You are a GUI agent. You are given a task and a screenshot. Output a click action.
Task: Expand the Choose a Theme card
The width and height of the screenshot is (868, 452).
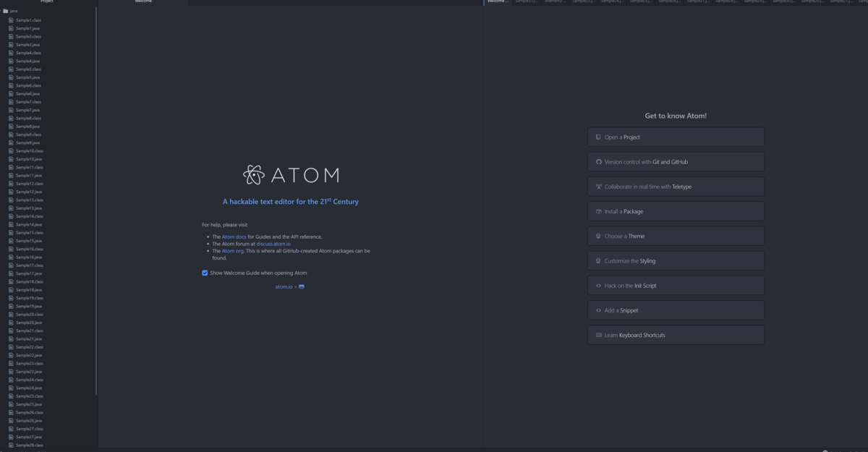(x=676, y=236)
